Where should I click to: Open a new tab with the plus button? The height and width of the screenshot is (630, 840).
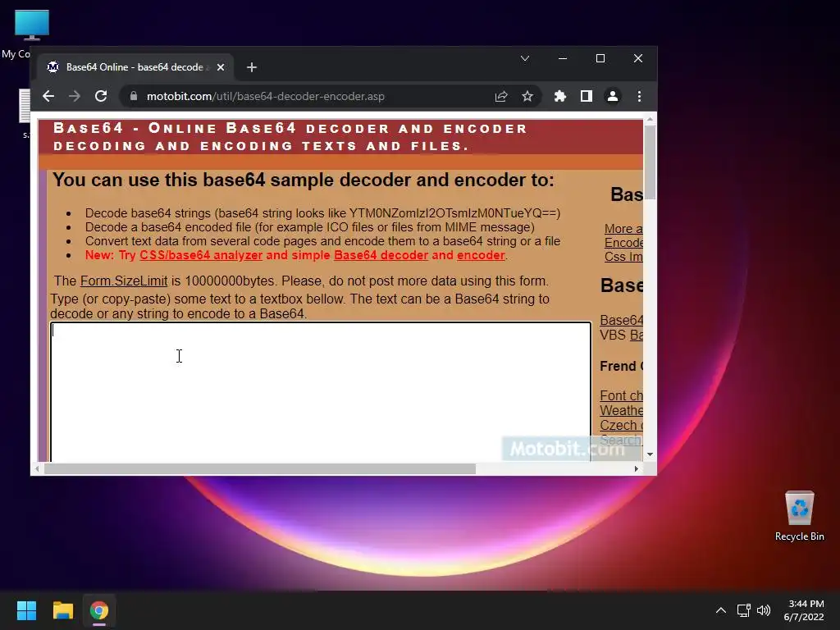(252, 67)
